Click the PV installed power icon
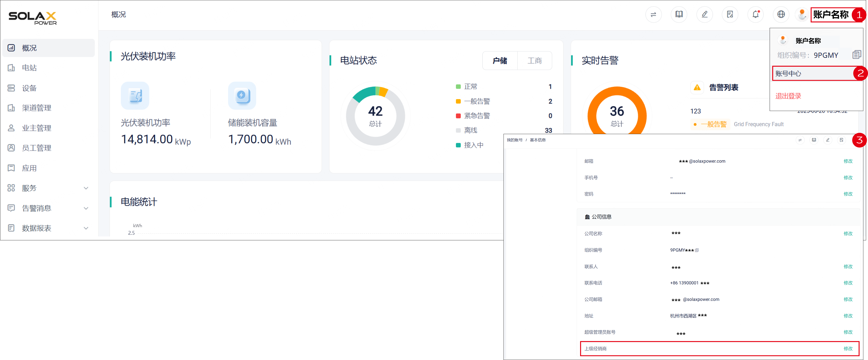The width and height of the screenshot is (868, 360). coord(135,96)
